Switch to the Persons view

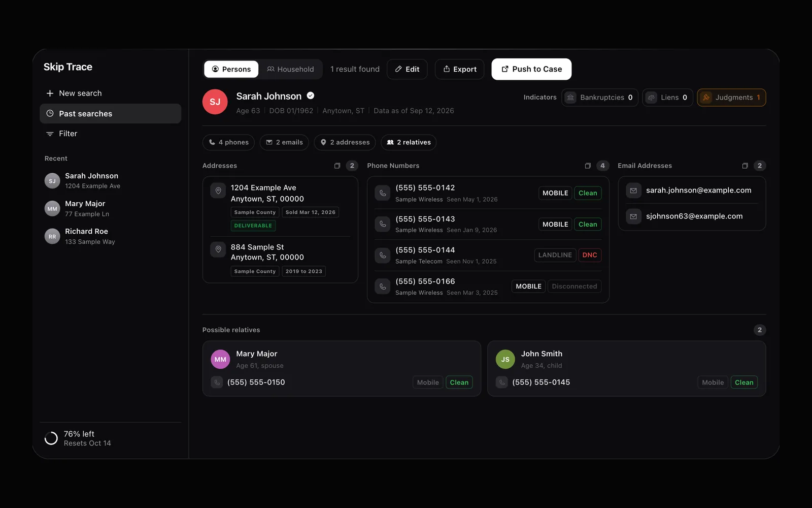pos(231,69)
